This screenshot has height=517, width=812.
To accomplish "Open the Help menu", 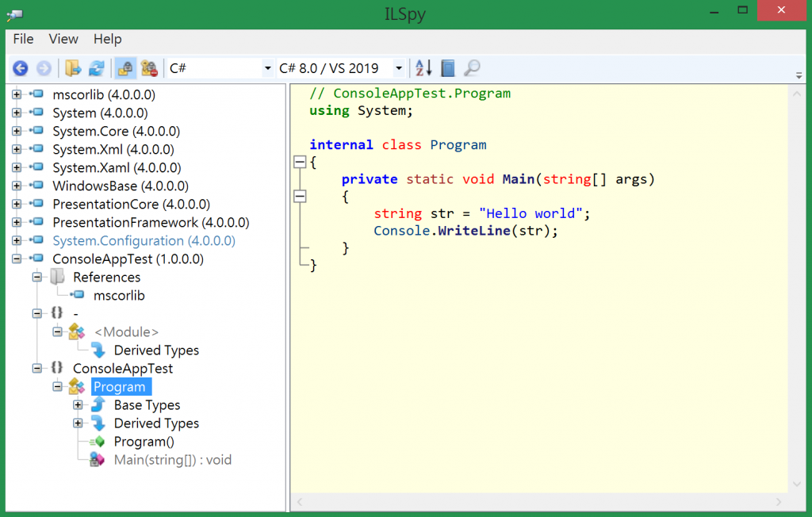I will tap(107, 39).
